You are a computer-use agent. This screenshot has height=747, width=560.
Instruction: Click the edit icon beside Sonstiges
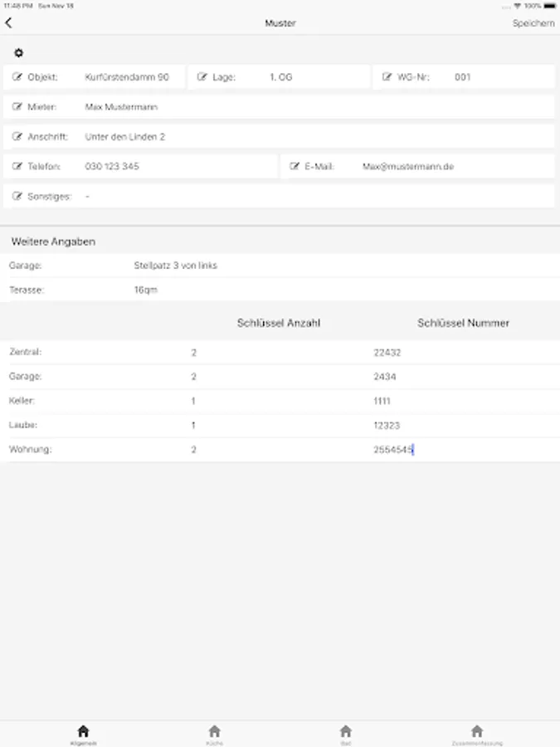pyautogui.click(x=17, y=197)
